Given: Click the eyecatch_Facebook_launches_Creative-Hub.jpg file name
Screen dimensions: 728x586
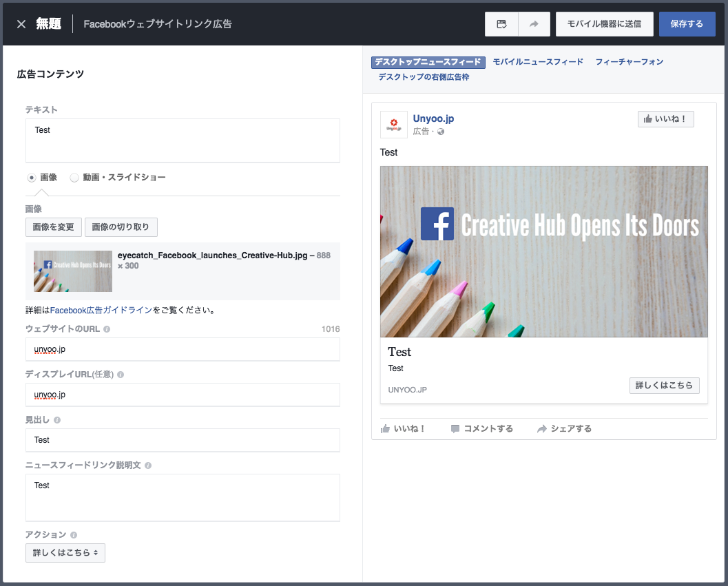Looking at the screenshot, I should coord(213,256).
